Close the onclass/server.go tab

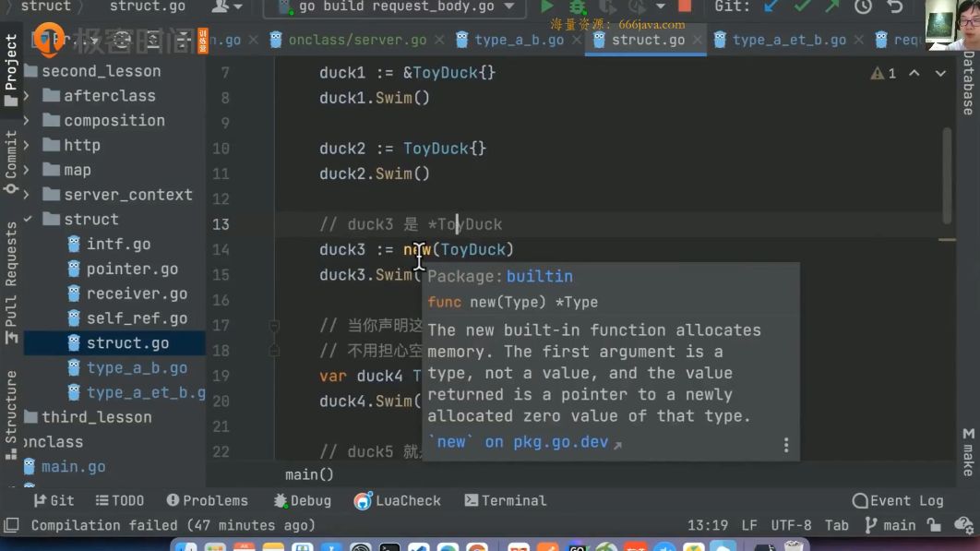click(x=439, y=40)
